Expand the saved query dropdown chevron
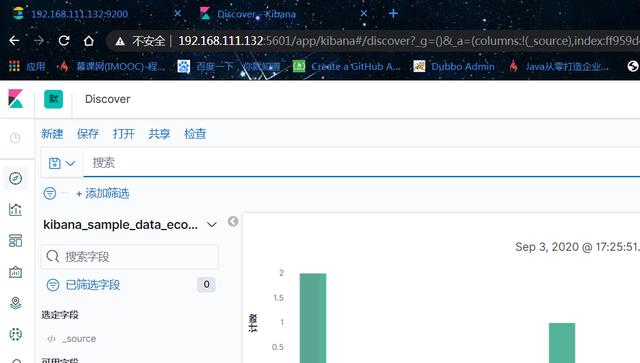640x363 pixels. 71,163
